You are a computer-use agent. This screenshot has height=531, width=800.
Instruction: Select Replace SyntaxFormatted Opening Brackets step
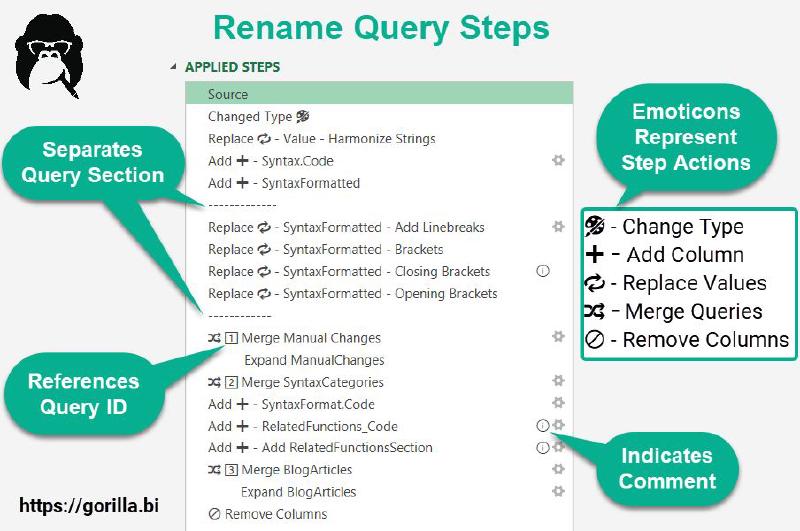pos(379,293)
